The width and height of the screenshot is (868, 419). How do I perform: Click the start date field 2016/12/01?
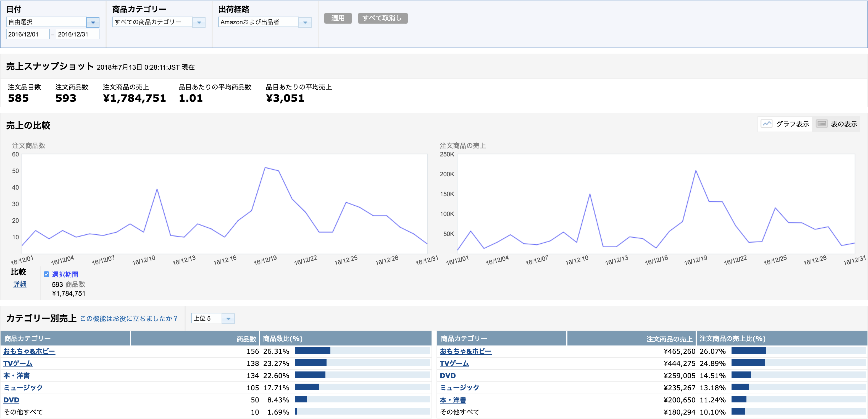tap(28, 34)
